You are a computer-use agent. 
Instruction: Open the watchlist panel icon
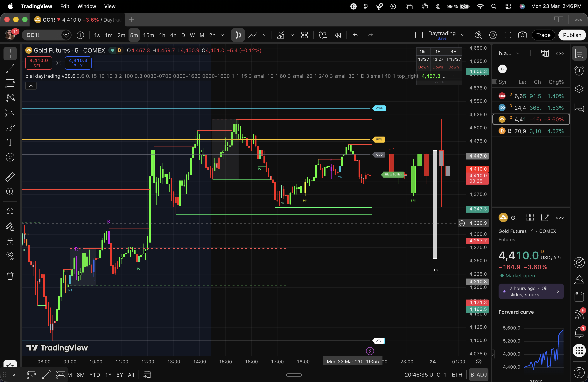[579, 53]
